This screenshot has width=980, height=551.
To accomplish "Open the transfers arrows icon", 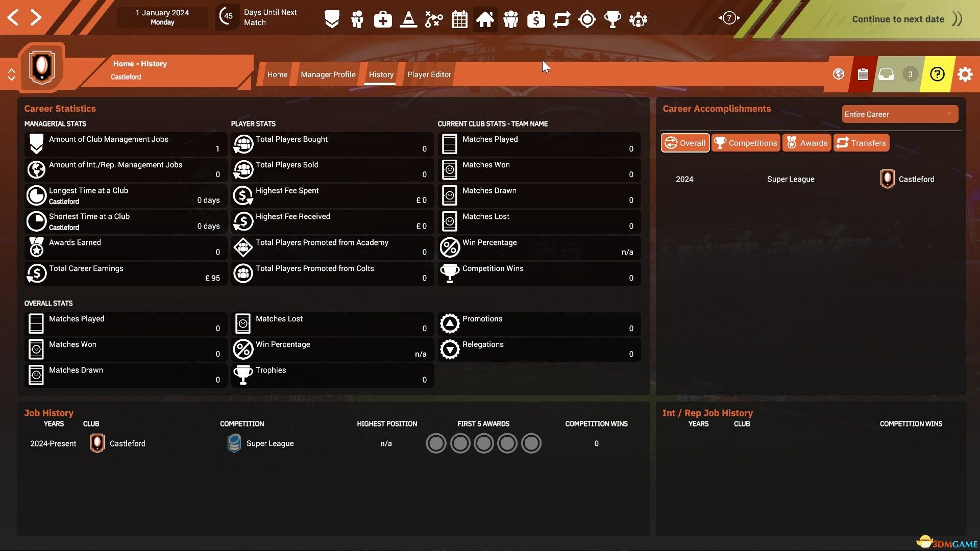I will coord(561,19).
